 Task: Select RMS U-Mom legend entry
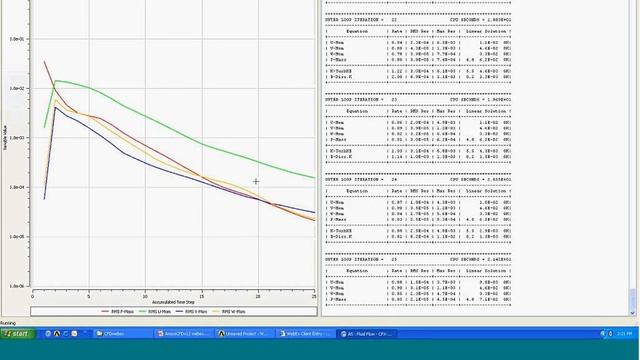point(155,311)
